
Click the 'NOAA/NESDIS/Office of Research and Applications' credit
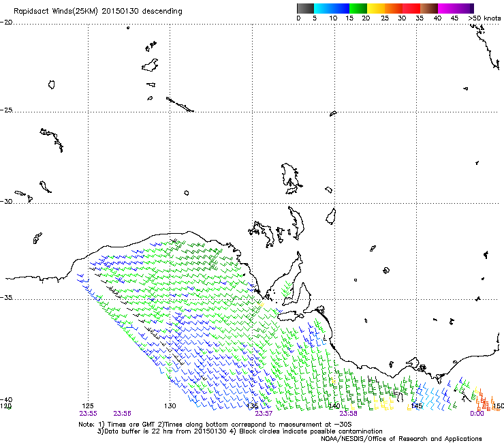(401, 439)
